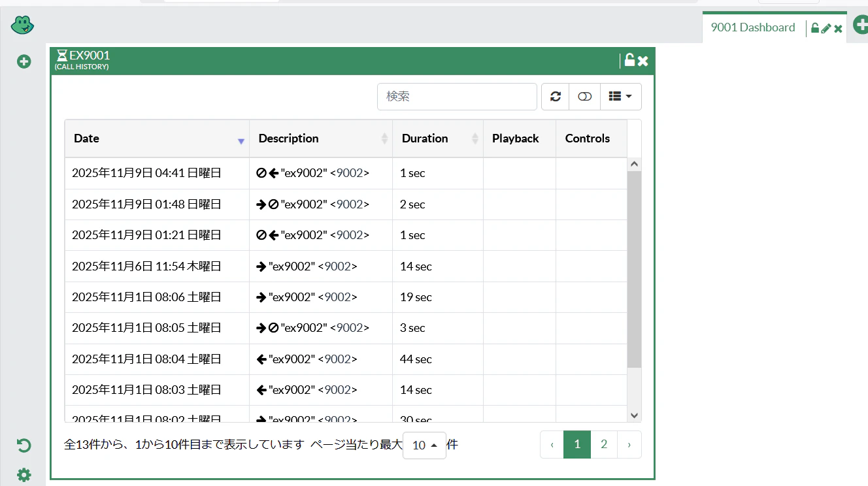The image size is (868, 486).
Task: Click the blocked incoming icon in the 04:41 row
Action: [x=267, y=173]
